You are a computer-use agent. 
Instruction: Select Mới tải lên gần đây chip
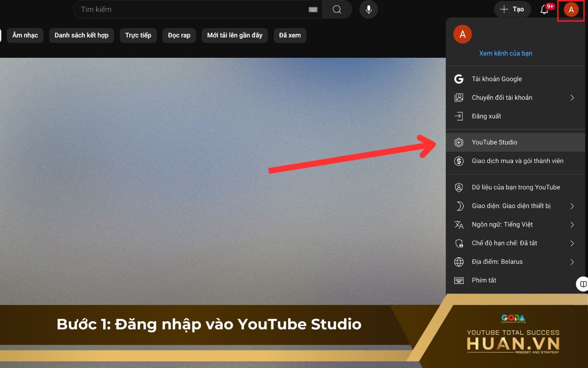pos(234,35)
